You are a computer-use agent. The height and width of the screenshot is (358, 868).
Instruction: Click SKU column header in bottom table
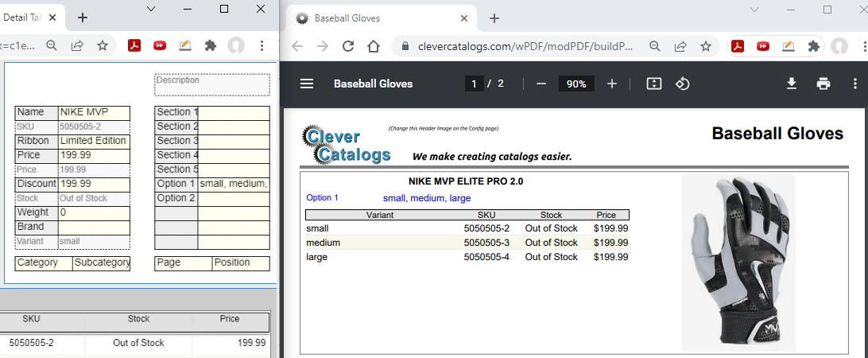tap(32, 319)
